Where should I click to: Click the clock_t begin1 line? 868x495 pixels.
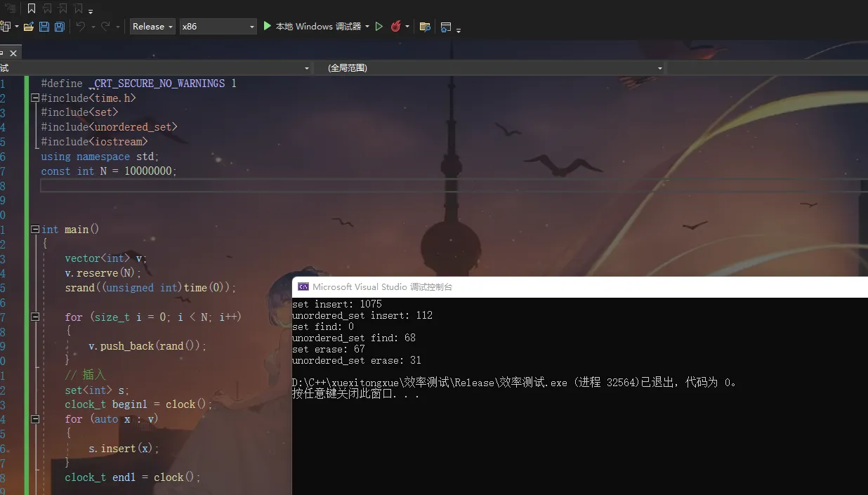[x=138, y=404]
